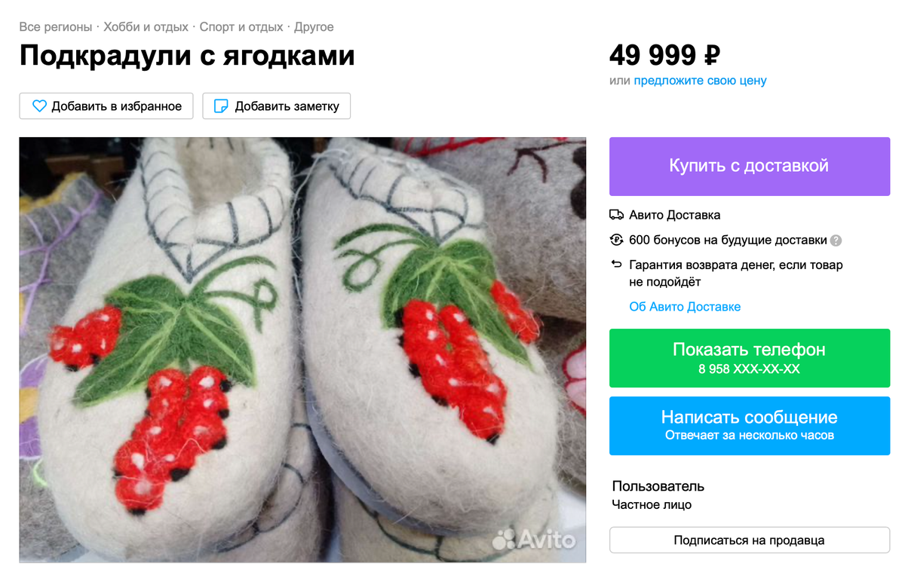
Task: Open the Об Авито Доставке link
Action: (685, 307)
